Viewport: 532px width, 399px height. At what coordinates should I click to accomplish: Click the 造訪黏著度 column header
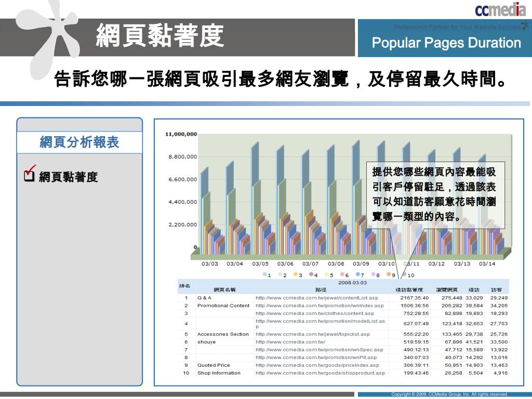point(409,290)
